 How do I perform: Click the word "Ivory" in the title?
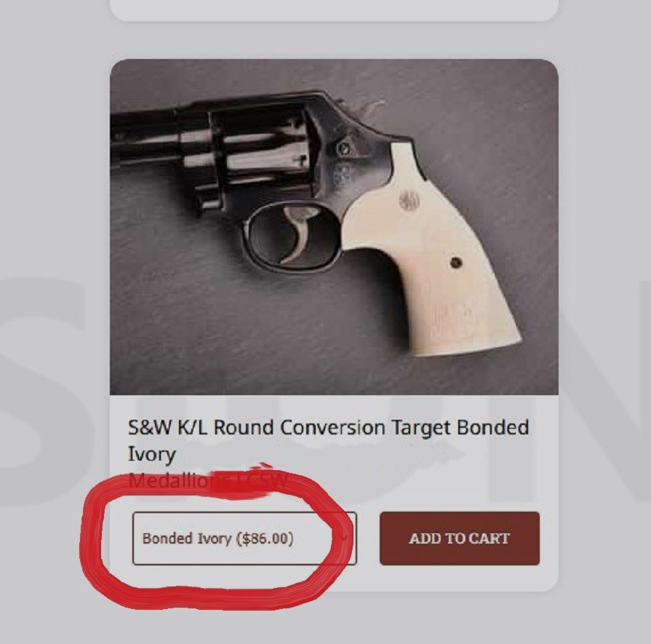(x=151, y=455)
